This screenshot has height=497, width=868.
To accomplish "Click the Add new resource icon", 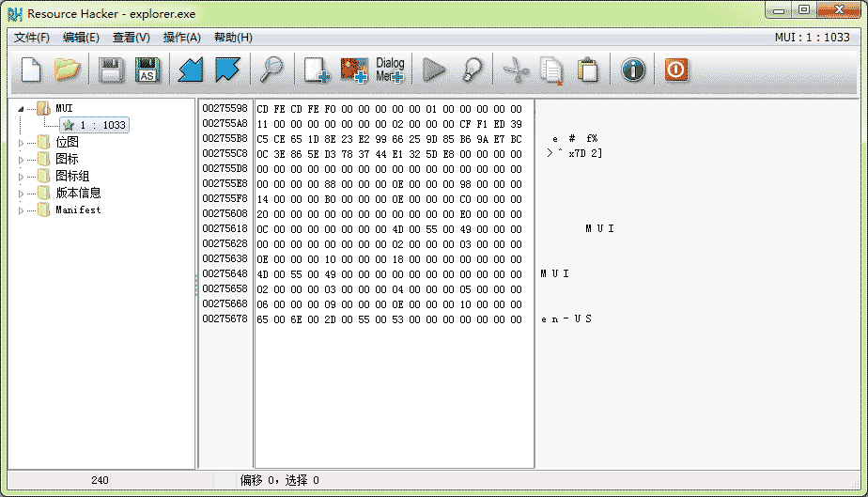I will coord(317,70).
